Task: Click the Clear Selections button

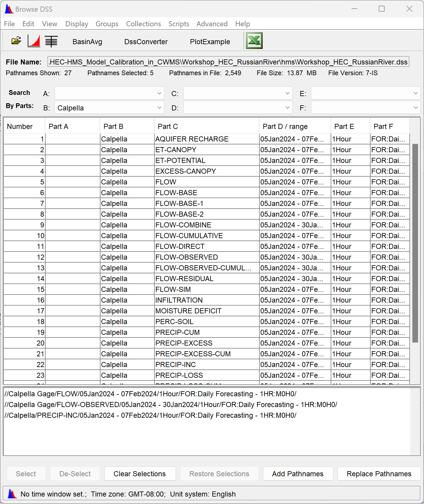Action: click(140, 474)
